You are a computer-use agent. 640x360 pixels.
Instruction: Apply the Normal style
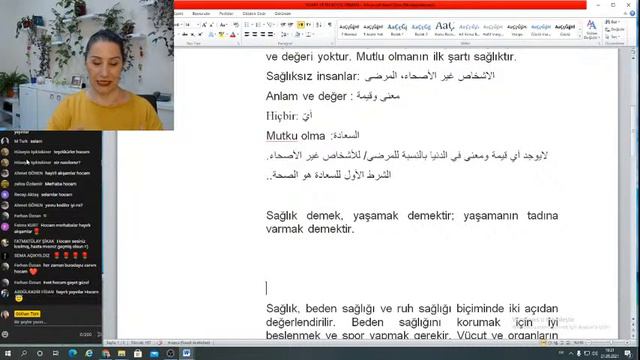(349, 29)
